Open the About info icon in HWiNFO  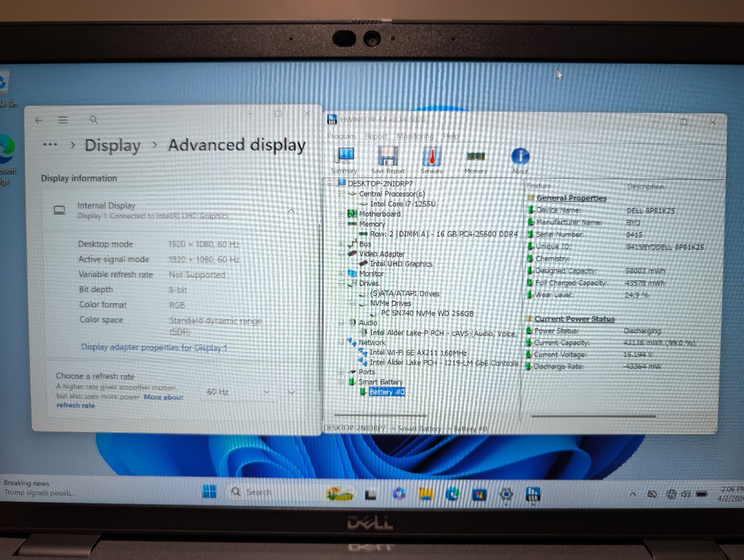pyautogui.click(x=520, y=160)
